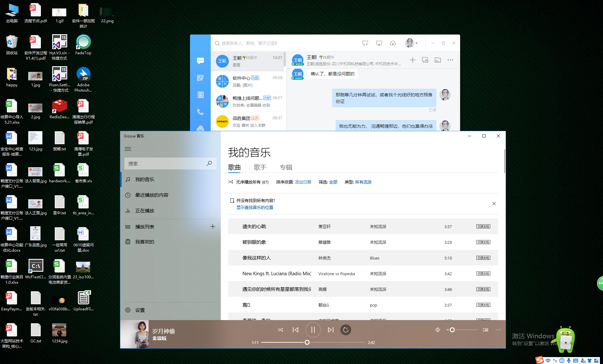Open the 所有流派 genre dropdown
The image size is (603, 364).
click(363, 182)
